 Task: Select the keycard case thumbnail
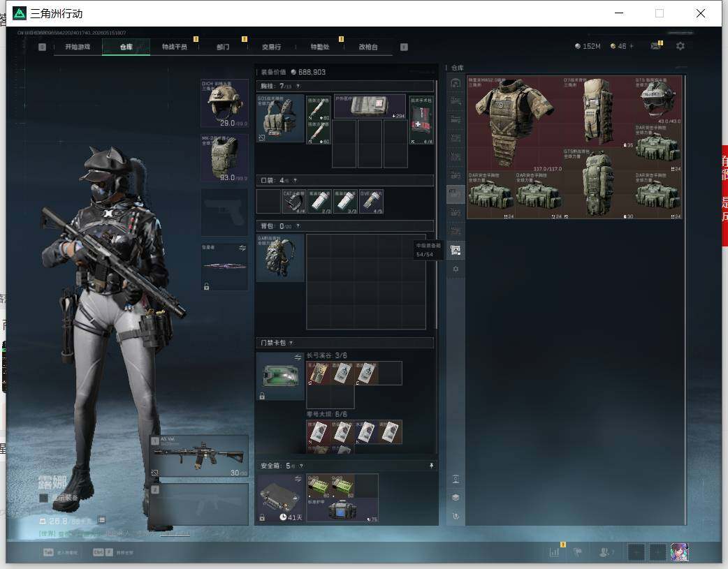tap(280, 376)
